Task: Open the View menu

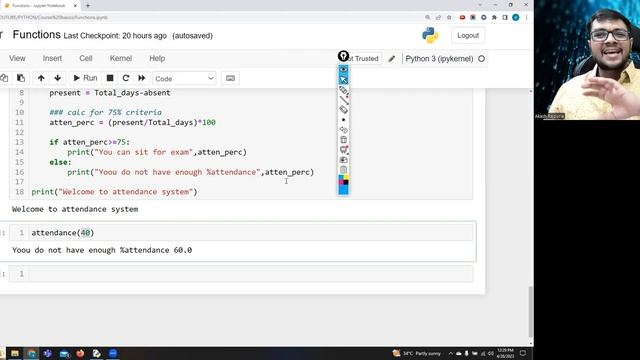Action: click(17, 58)
